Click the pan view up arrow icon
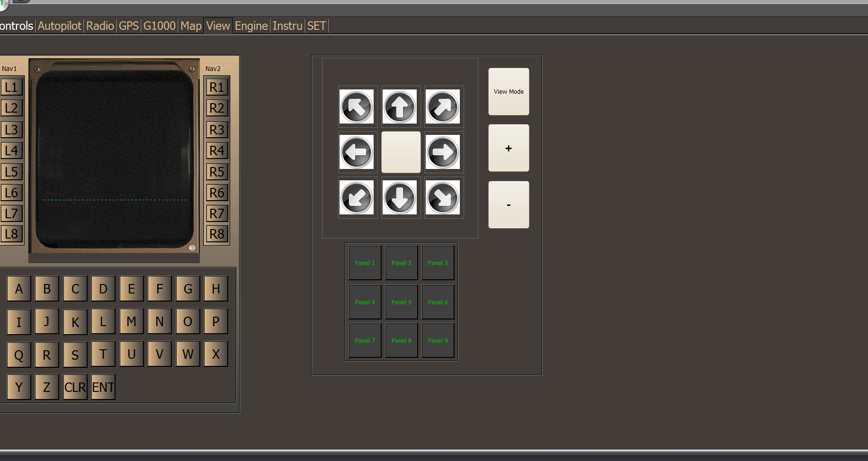This screenshot has height=461, width=868. coord(400,106)
